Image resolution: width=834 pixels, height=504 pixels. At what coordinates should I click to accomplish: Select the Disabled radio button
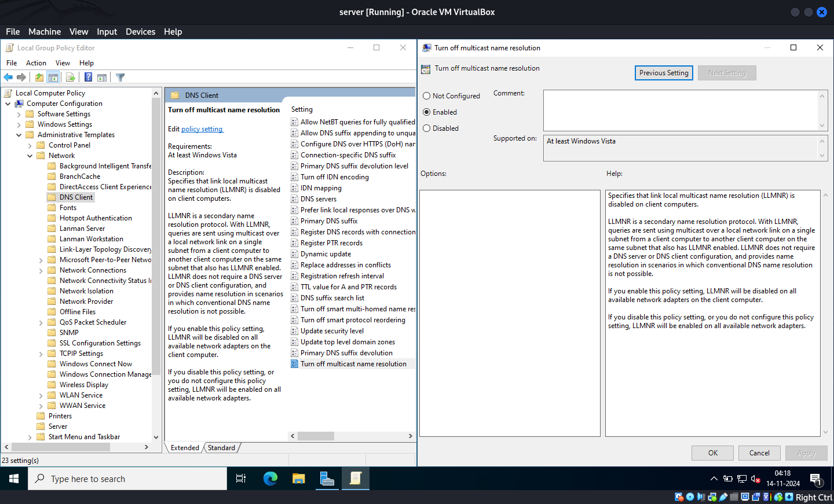tap(427, 128)
